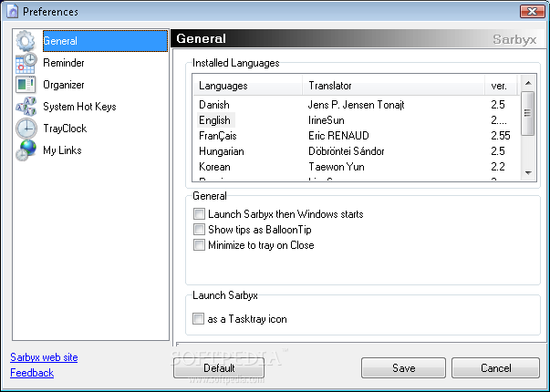Toggle Show tips as BalloonTip checkbox
This screenshot has width=550, height=392.
(x=199, y=230)
